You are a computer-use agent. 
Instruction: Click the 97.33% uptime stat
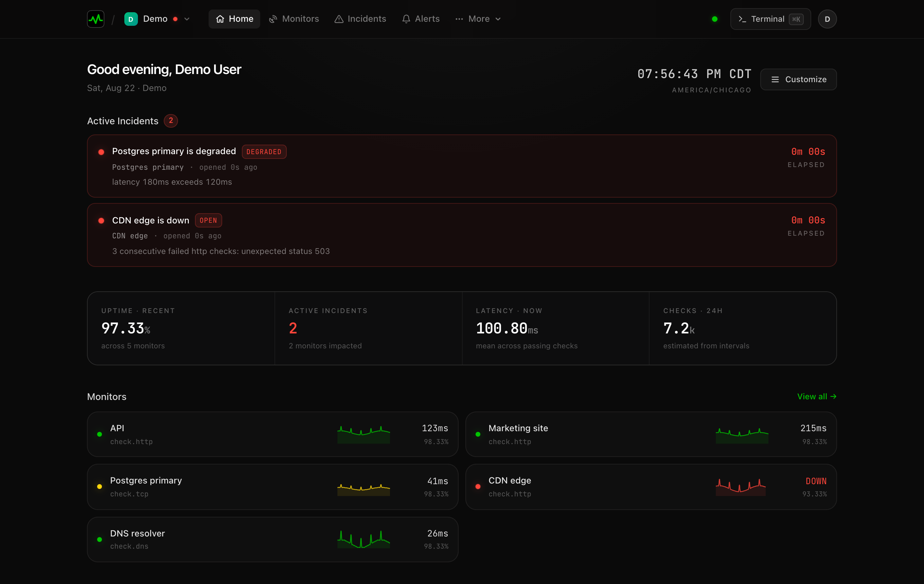tap(126, 328)
